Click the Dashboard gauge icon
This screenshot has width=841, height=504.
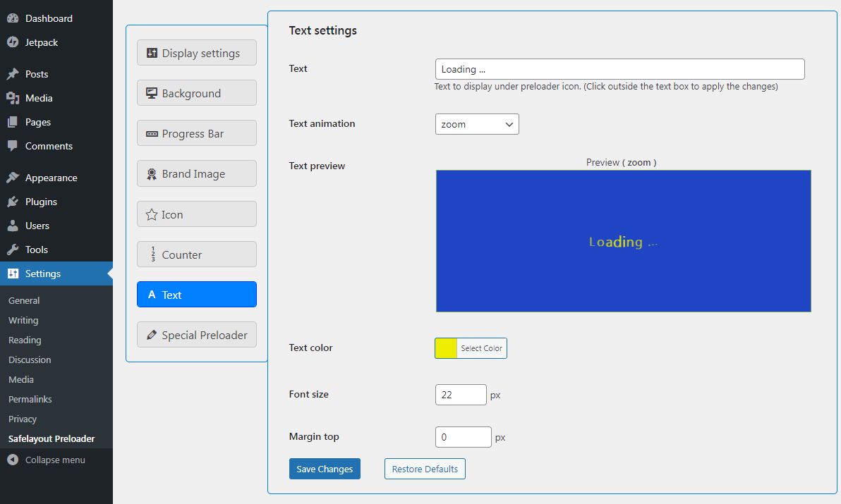[13, 18]
